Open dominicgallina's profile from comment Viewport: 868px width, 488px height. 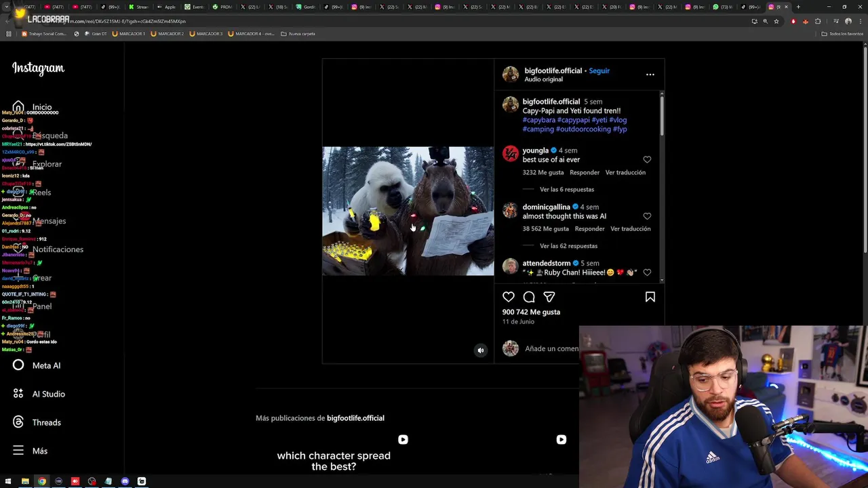[x=546, y=207]
